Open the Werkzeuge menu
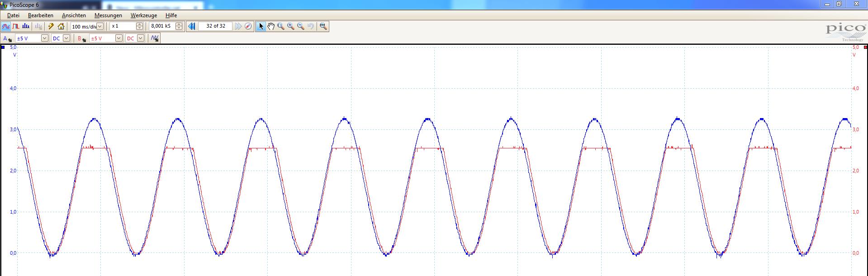 pos(144,15)
